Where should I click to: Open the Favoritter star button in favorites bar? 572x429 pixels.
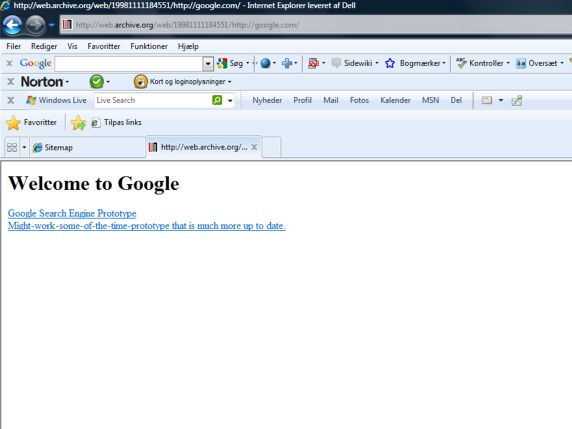[31, 123]
